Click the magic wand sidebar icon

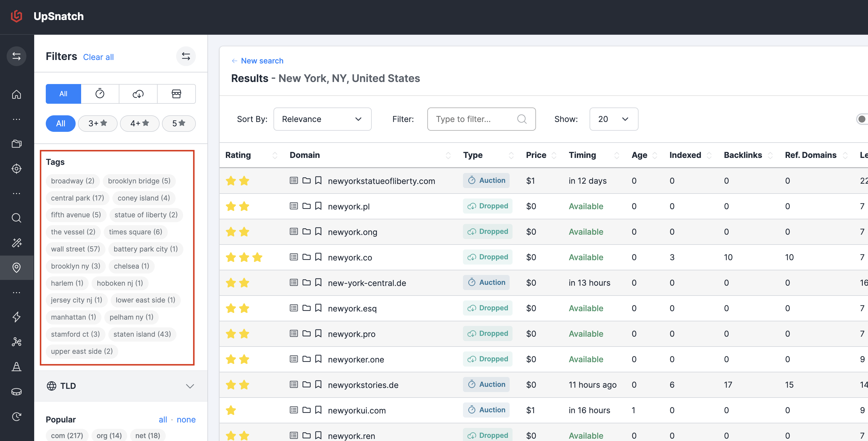click(17, 243)
